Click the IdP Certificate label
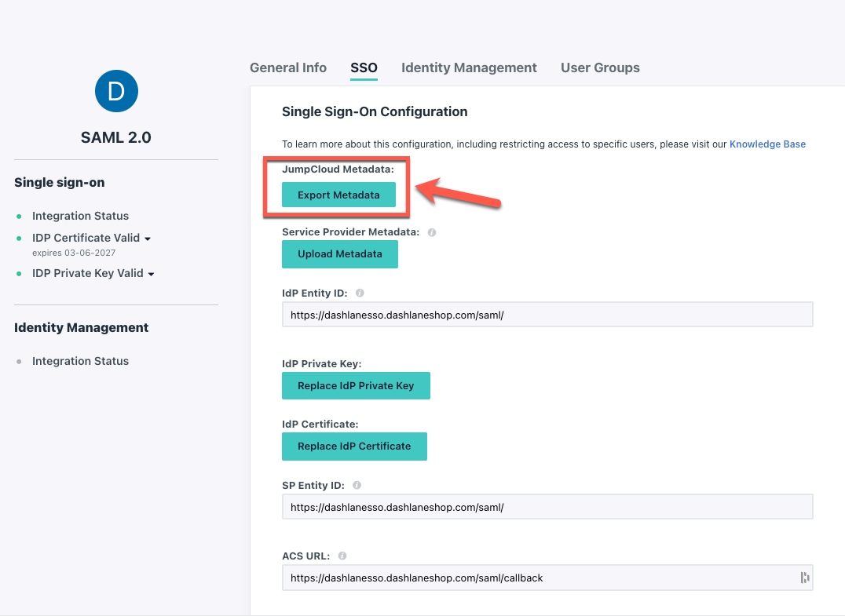Image resolution: width=845 pixels, height=616 pixels. [x=320, y=424]
